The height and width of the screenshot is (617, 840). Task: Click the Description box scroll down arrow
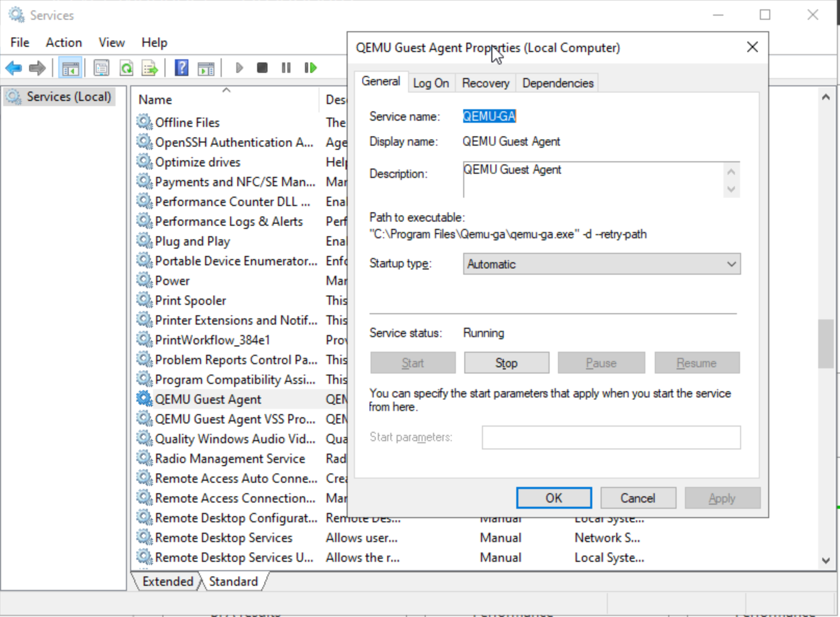click(731, 189)
